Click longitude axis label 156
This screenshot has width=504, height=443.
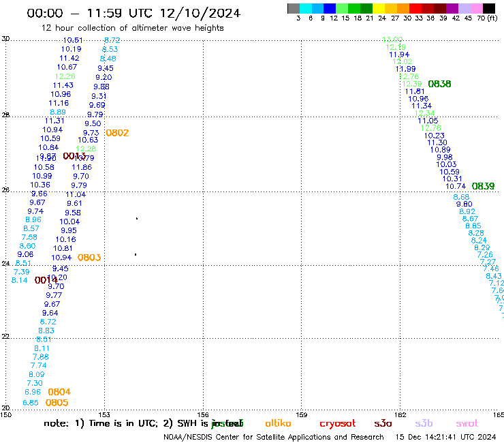point(203,414)
